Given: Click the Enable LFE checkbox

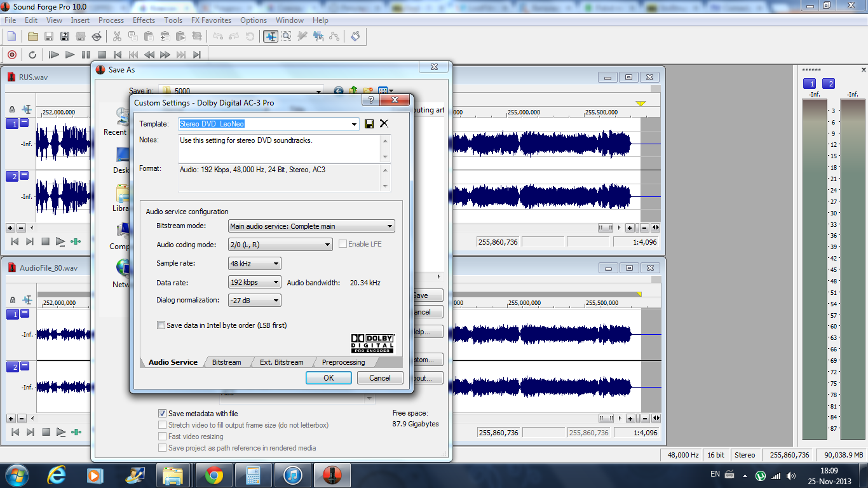Looking at the screenshot, I should click(x=342, y=244).
